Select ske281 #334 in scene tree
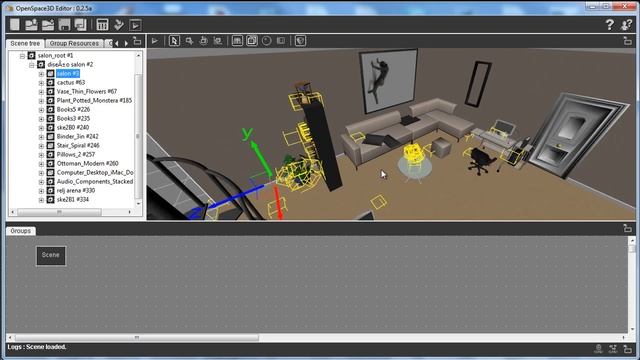 73,199
